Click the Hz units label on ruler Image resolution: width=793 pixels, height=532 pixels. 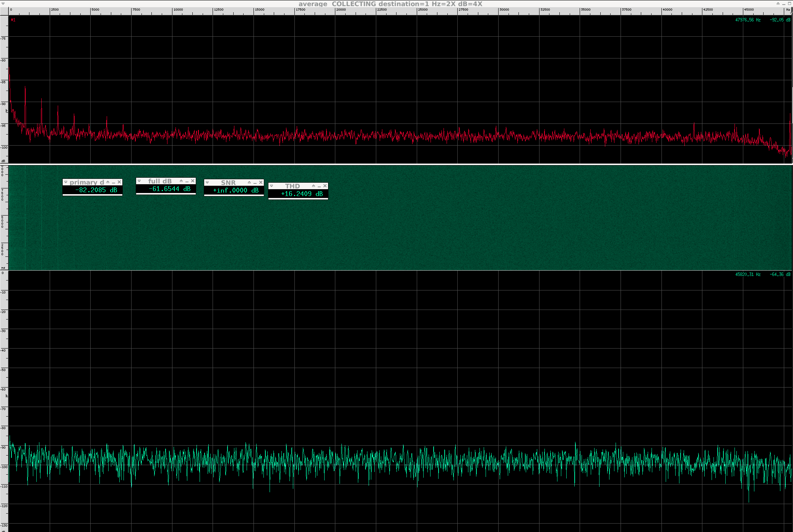click(x=788, y=10)
